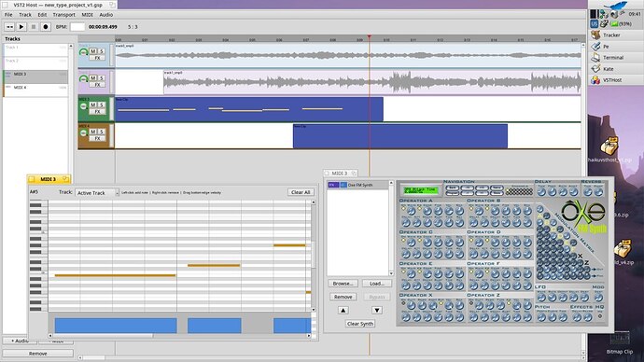Click MIDI 3 track volume knob
644x362 pixels.
click(x=83, y=105)
